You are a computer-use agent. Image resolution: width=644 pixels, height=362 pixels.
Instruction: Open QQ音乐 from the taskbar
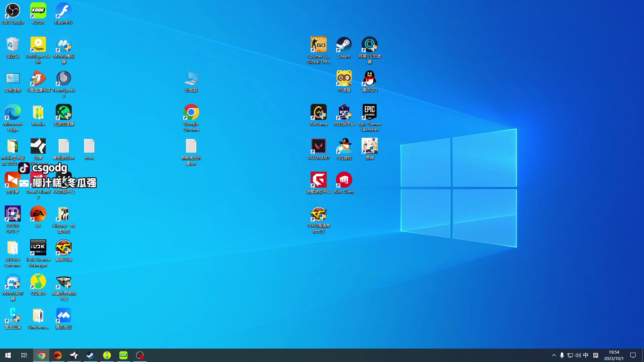(107, 355)
